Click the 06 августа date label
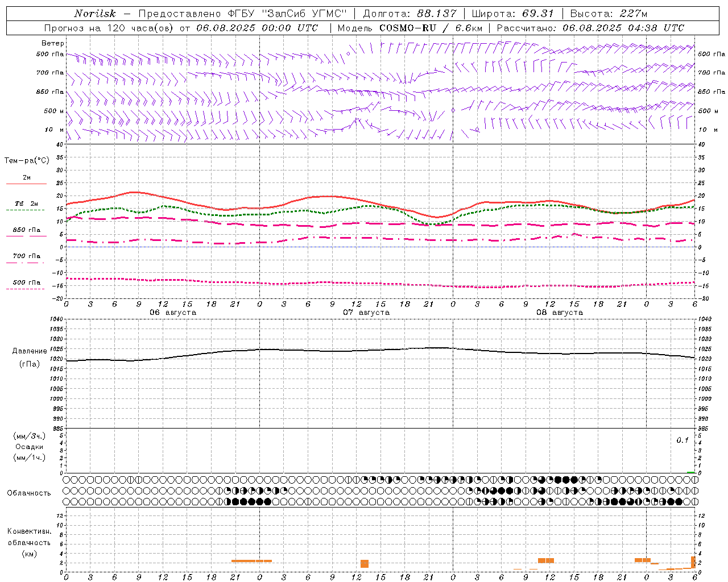The height and width of the screenshot is (582, 728). (173, 313)
